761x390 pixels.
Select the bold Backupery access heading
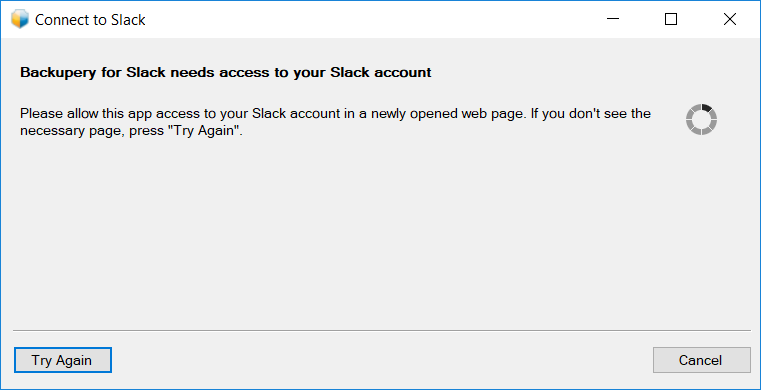[226, 73]
